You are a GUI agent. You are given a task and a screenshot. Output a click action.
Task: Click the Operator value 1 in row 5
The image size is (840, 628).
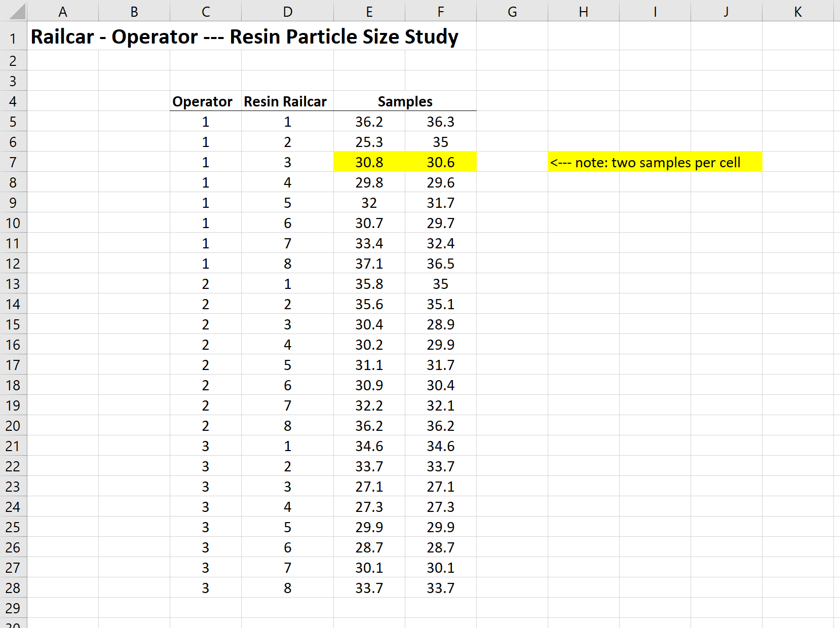206,122
